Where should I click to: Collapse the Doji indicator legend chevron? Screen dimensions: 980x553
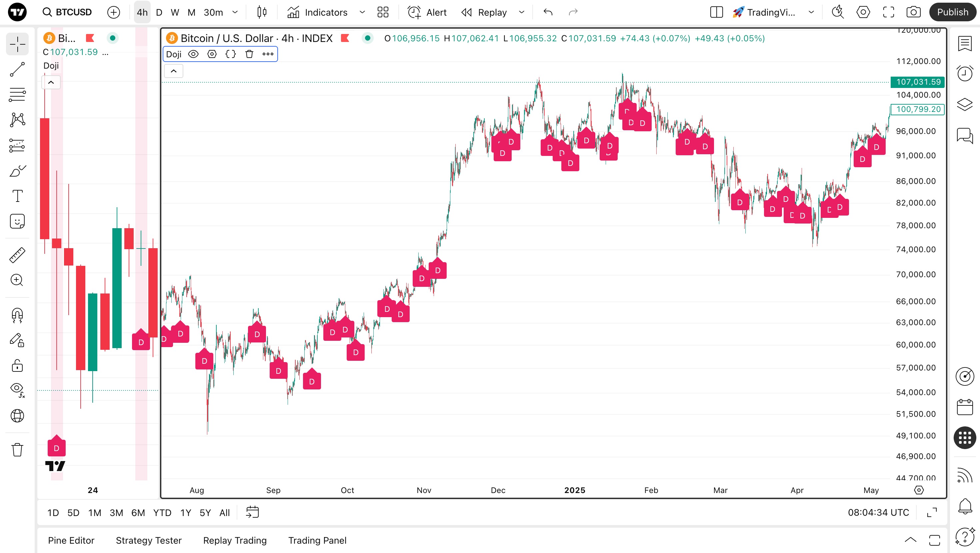(173, 71)
